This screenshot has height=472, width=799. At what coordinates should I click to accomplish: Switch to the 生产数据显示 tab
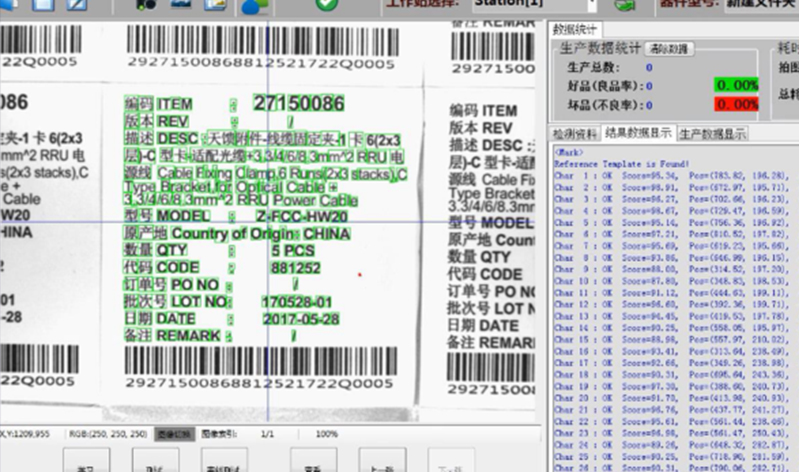pyautogui.click(x=712, y=134)
